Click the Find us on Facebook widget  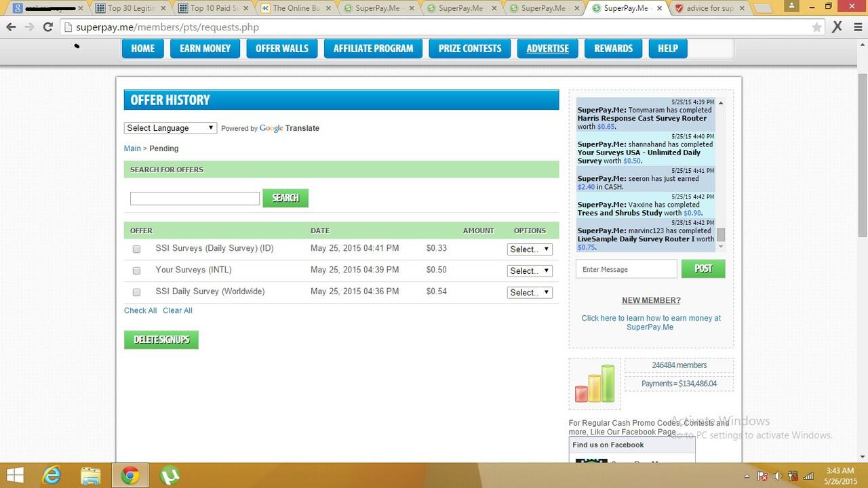pos(632,449)
